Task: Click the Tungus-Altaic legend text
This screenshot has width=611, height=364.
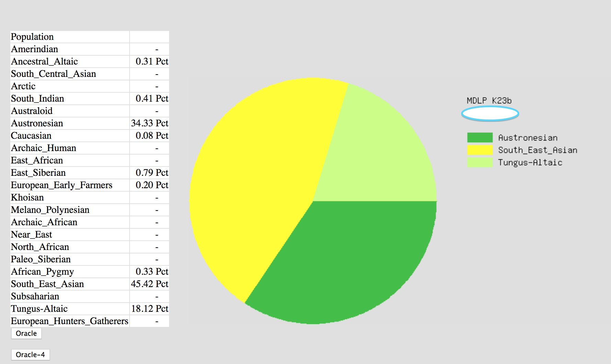Action: [530, 162]
